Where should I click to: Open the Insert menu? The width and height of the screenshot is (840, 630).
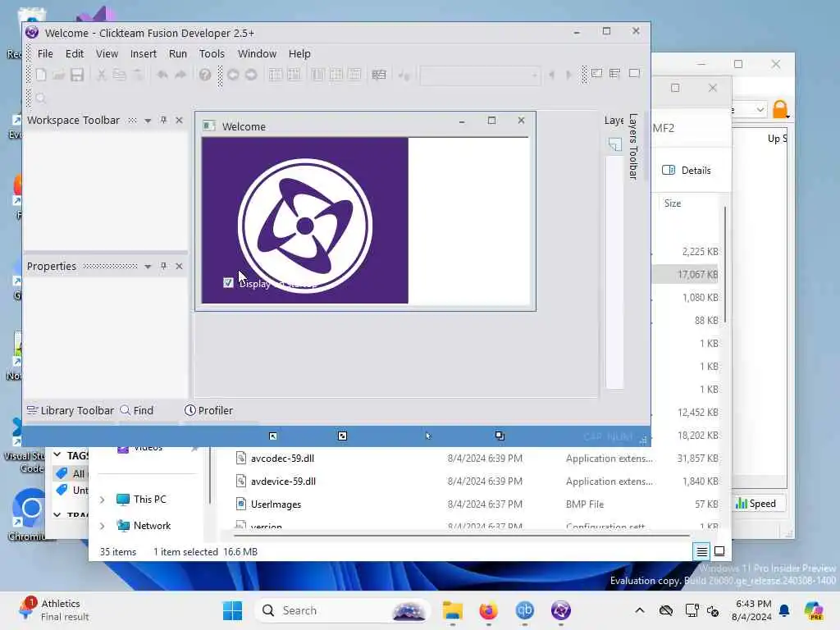click(143, 53)
